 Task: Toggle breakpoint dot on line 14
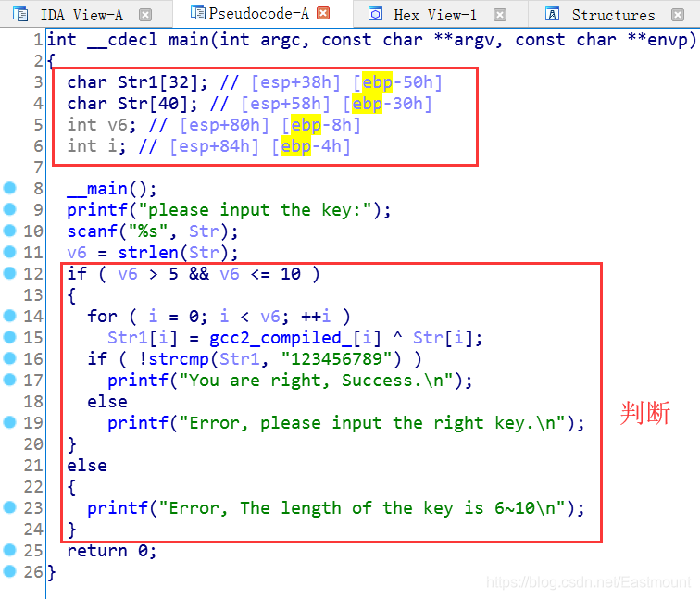click(x=10, y=316)
